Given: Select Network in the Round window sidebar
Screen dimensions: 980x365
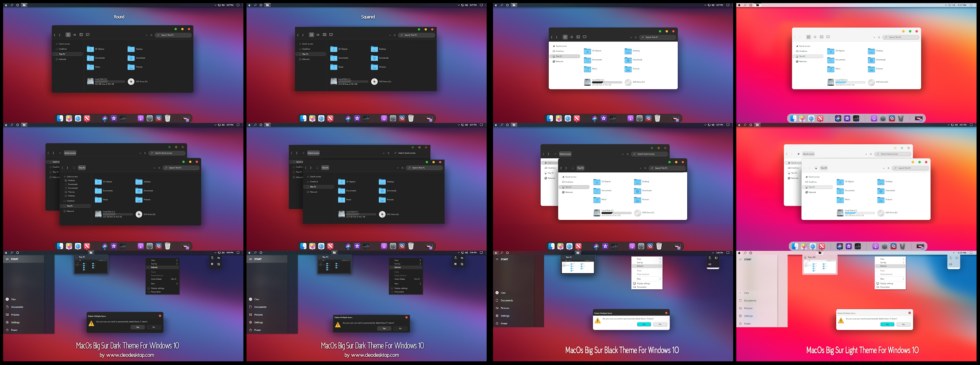Looking at the screenshot, I should (x=62, y=59).
